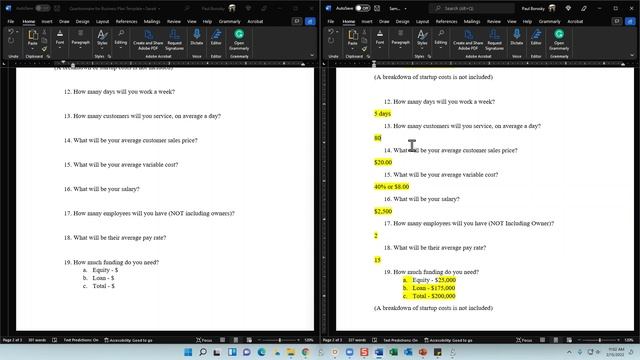Image resolution: width=640 pixels, height=360 pixels.
Task: Select Read Mode view in left status bar
Action: (x=222, y=340)
